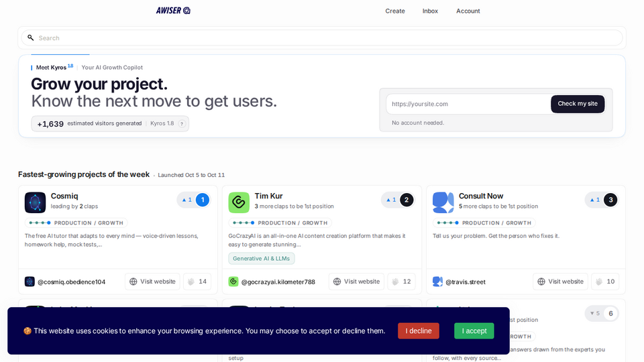Decline cookies with I decline button

(x=419, y=330)
